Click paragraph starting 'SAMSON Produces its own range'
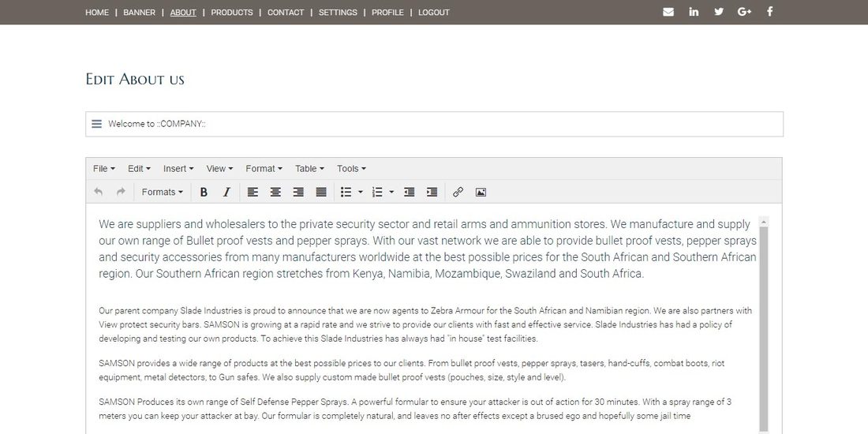868x434 pixels. (415, 409)
